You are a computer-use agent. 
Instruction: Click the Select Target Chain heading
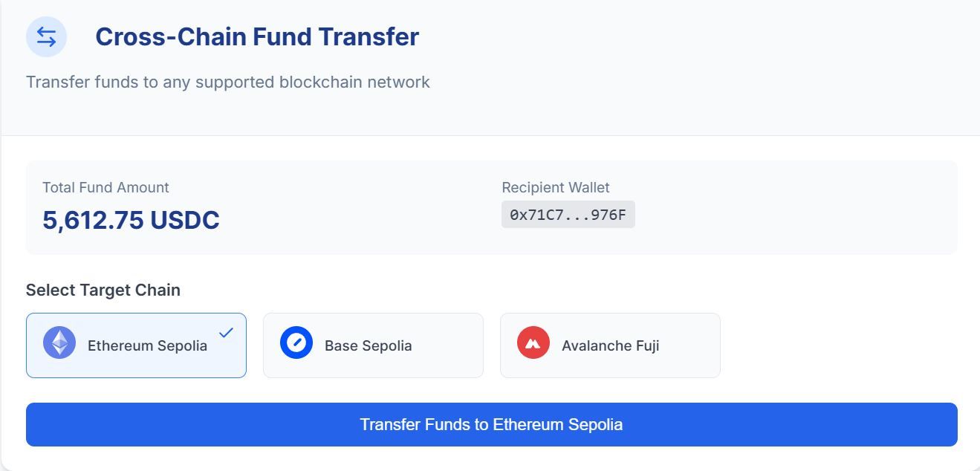[103, 290]
